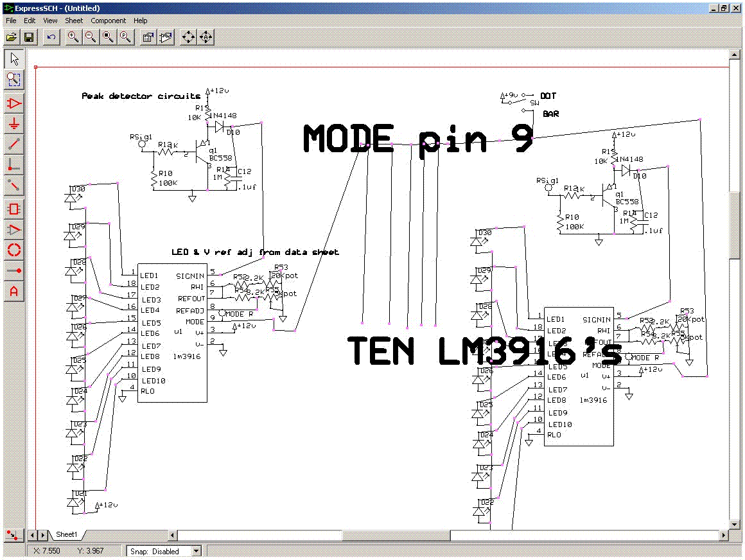The height and width of the screenshot is (560, 745).
Task: Click the Y: 3.967 status readout
Action: 91,551
